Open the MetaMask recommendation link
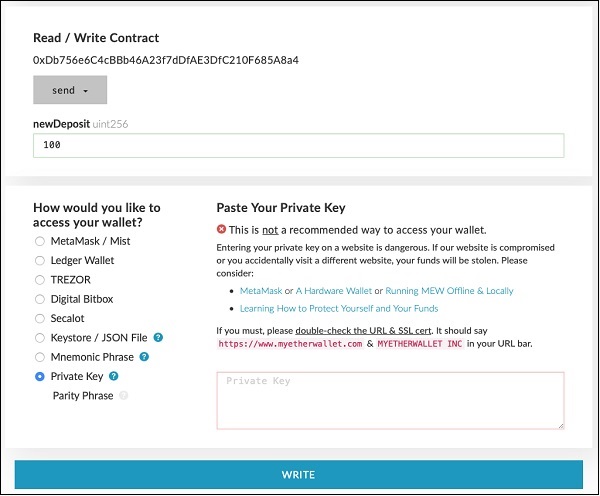This screenshot has height=496, width=600. 263,291
